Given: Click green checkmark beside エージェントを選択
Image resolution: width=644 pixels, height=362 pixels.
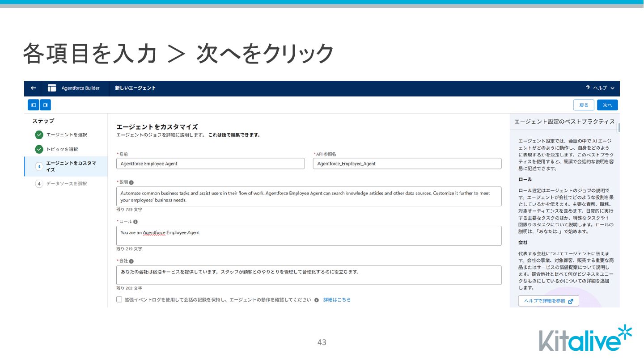Looking at the screenshot, I should coord(39,135).
